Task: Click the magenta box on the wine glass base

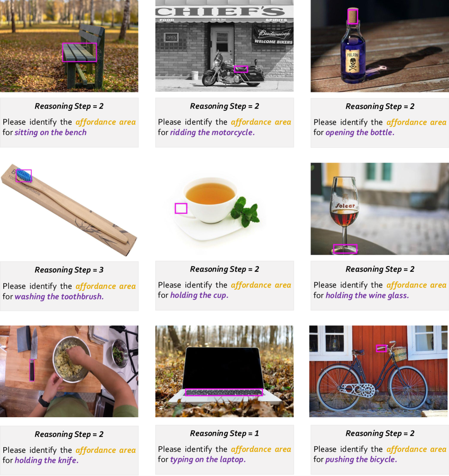Action: tap(345, 249)
